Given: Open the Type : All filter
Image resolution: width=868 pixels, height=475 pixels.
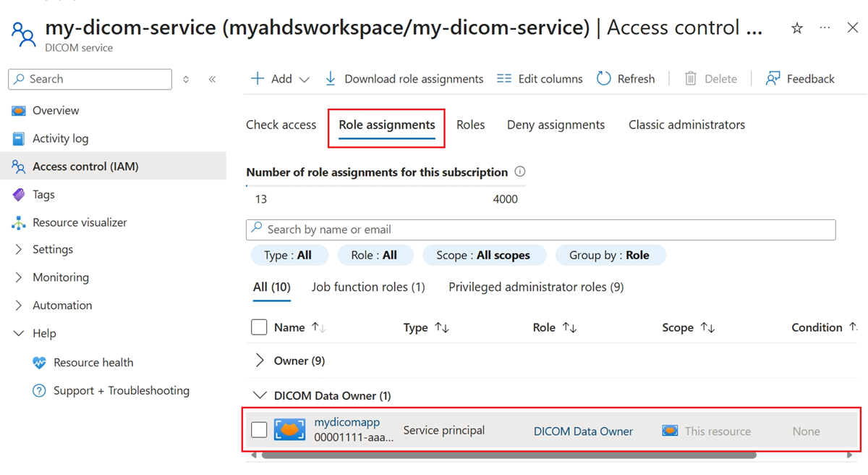Looking at the screenshot, I should (x=289, y=255).
